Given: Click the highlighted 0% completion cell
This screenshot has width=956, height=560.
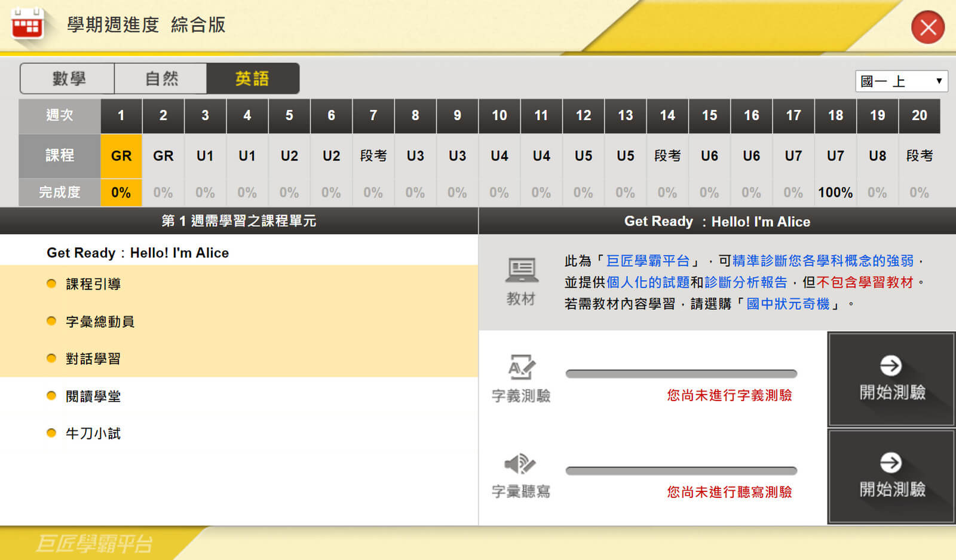Looking at the screenshot, I should 121,192.
